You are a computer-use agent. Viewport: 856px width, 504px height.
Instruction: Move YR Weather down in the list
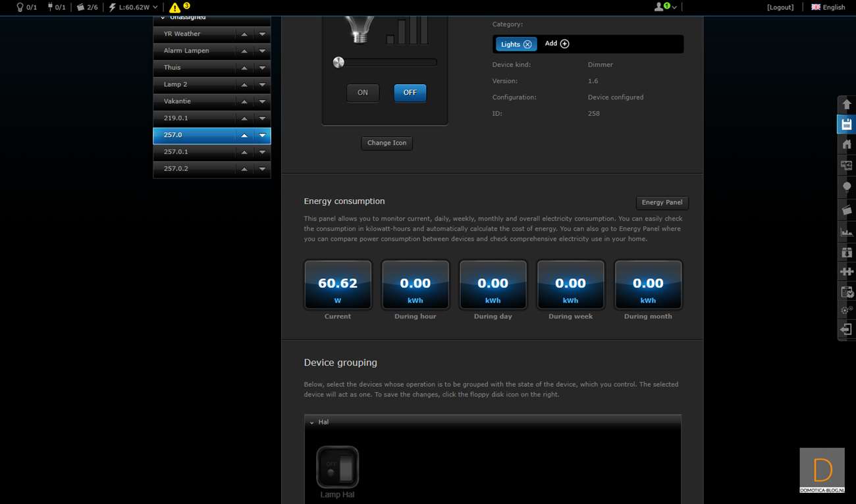pyautogui.click(x=262, y=34)
